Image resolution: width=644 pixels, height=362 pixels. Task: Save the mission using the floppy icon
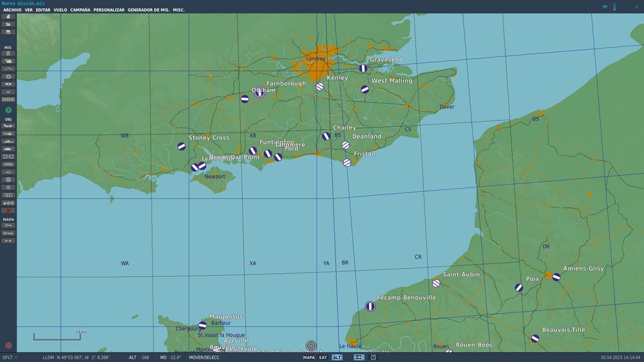(8, 32)
